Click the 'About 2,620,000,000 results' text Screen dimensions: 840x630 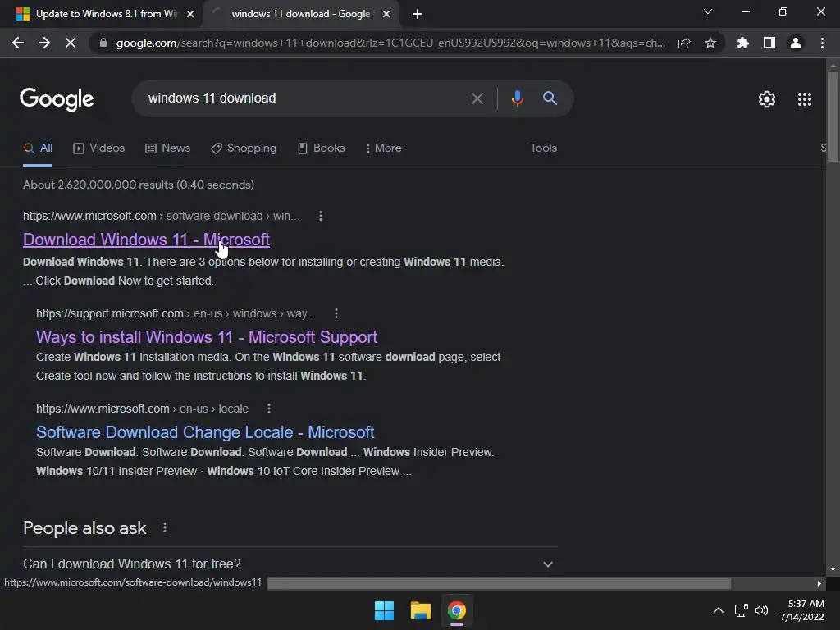[138, 185]
